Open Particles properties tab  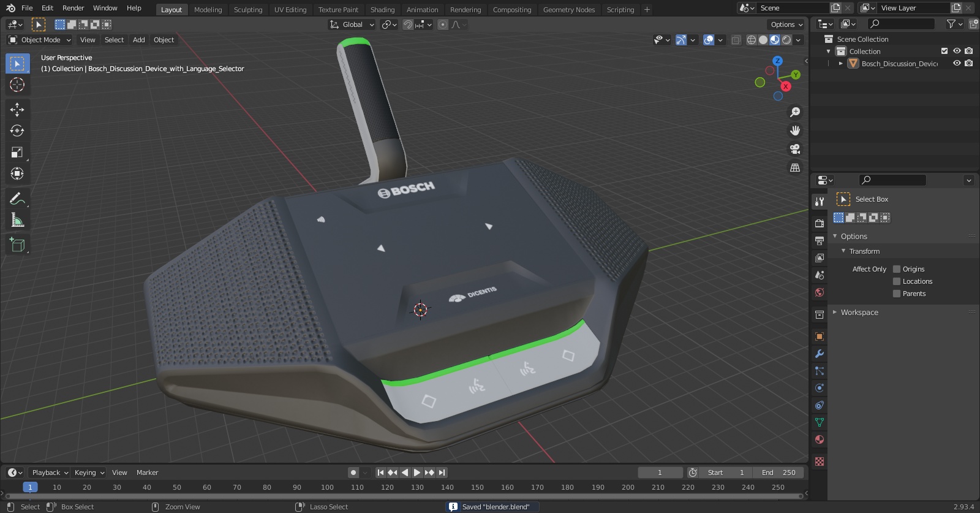pyautogui.click(x=820, y=371)
